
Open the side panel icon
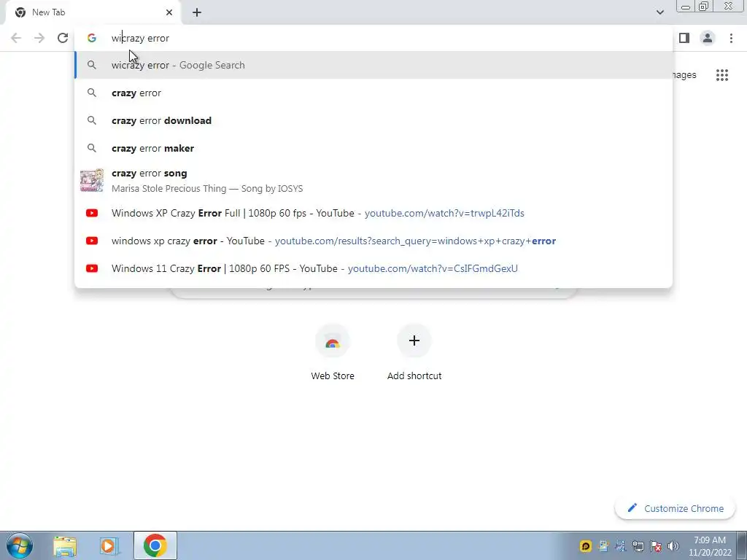pos(684,38)
